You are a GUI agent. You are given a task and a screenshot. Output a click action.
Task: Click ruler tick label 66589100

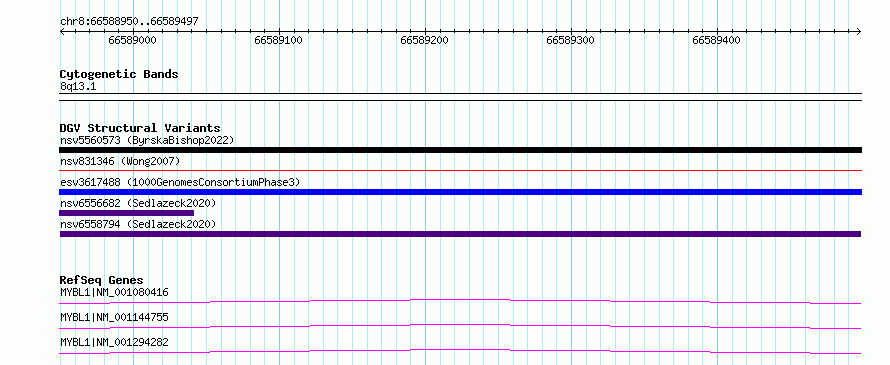278,40
